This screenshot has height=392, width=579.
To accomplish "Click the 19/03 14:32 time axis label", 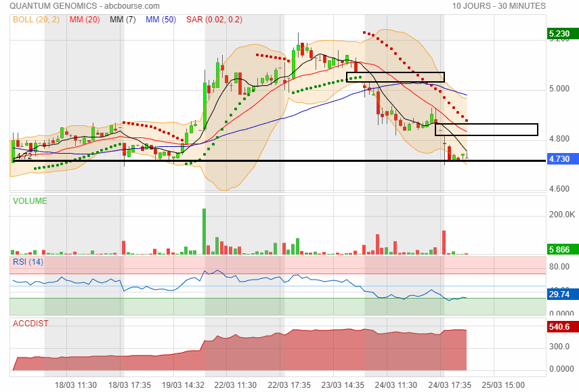I will (183, 385).
